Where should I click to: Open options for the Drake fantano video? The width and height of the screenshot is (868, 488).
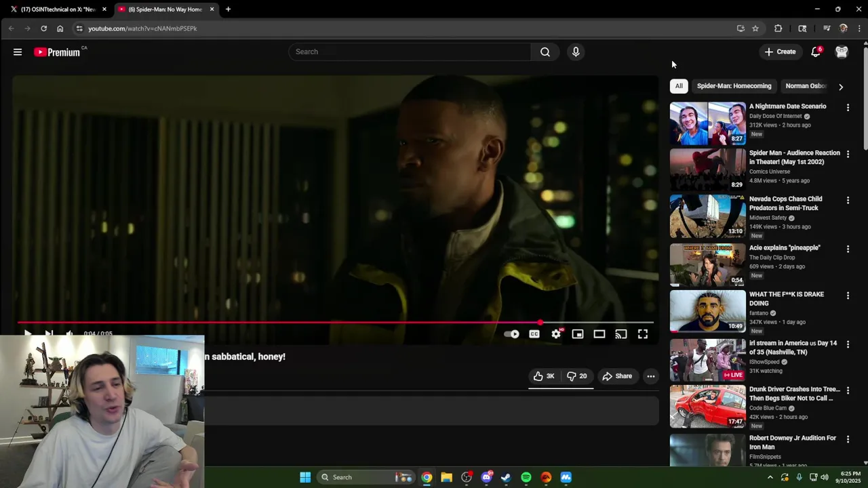coord(848,296)
